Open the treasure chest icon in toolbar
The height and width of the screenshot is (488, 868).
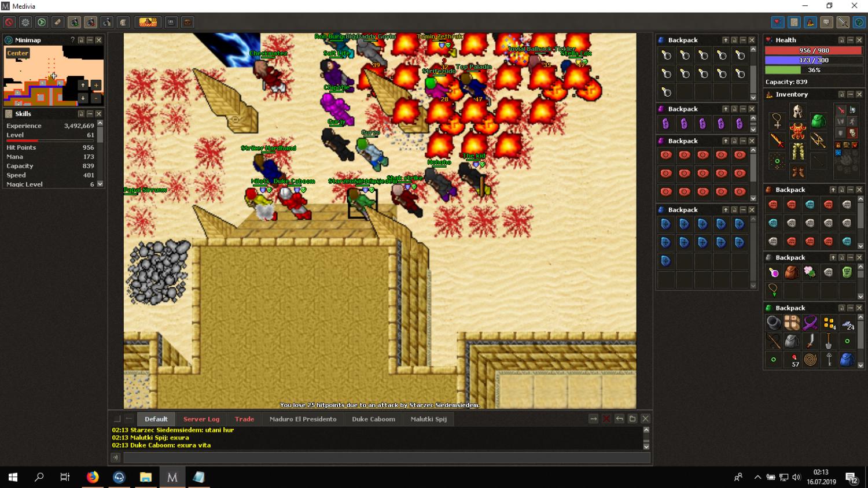(x=187, y=23)
